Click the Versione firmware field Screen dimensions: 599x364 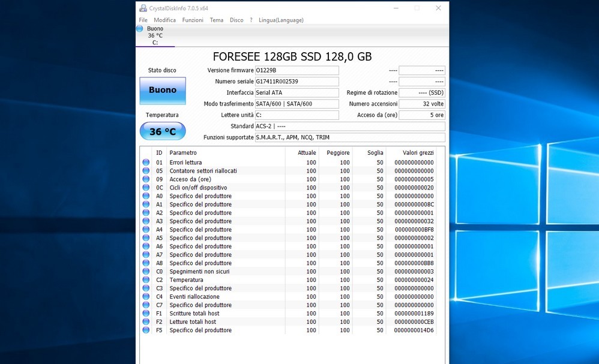[296, 71]
